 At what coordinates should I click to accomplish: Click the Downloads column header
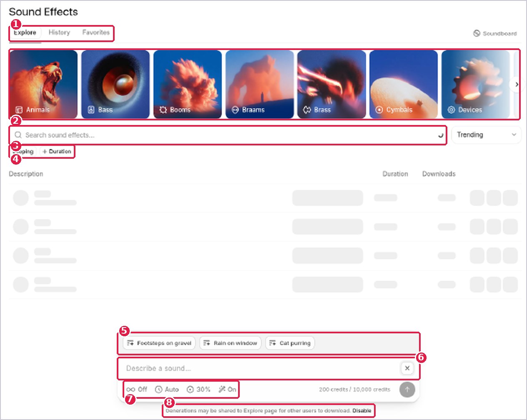coord(439,174)
